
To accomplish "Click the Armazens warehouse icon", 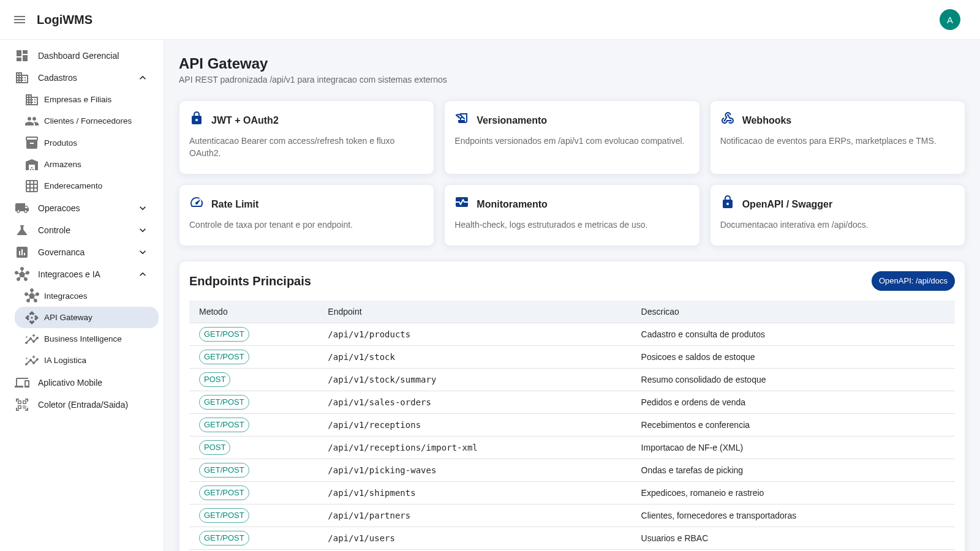I will coord(32,165).
